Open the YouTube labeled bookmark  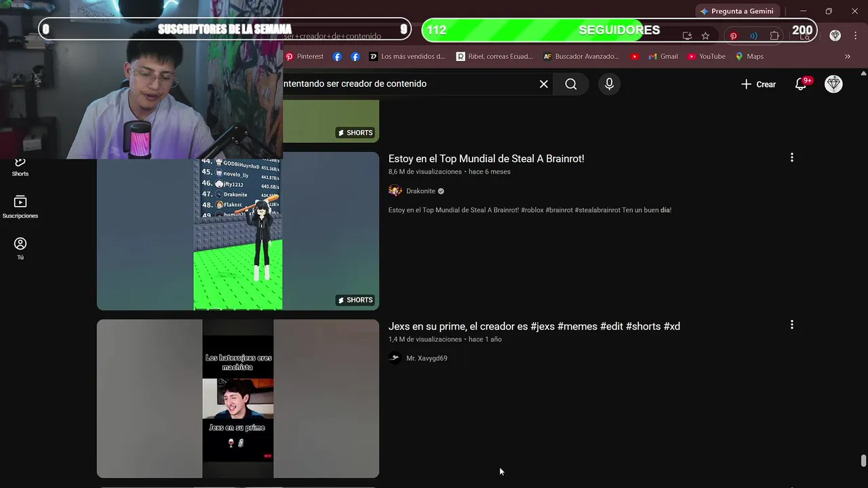coord(706,56)
